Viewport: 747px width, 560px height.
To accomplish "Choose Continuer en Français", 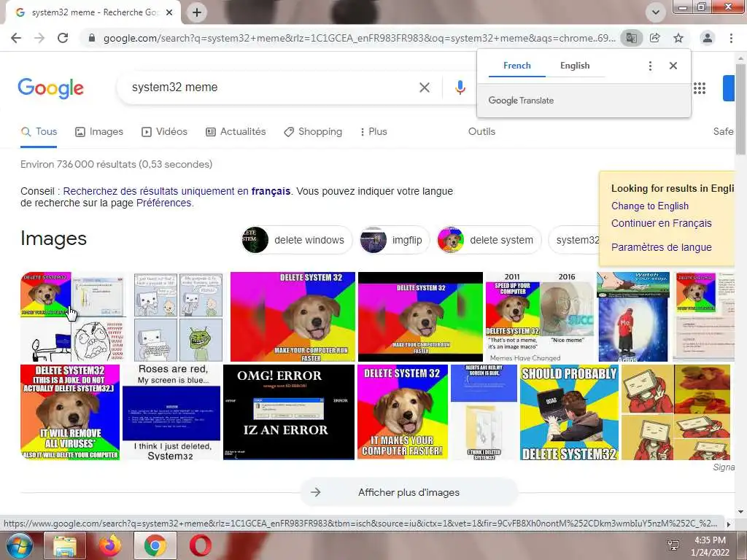I will pyautogui.click(x=661, y=223).
